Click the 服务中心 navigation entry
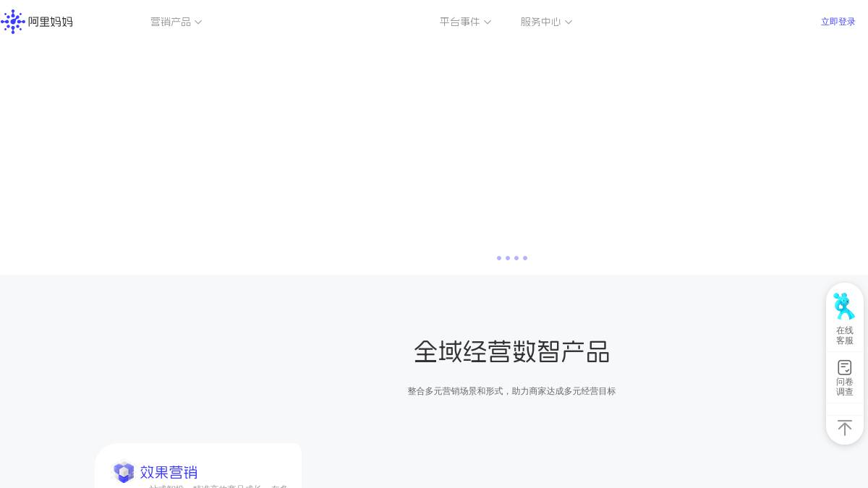Screen dimensions: 868x488 coord(540,22)
